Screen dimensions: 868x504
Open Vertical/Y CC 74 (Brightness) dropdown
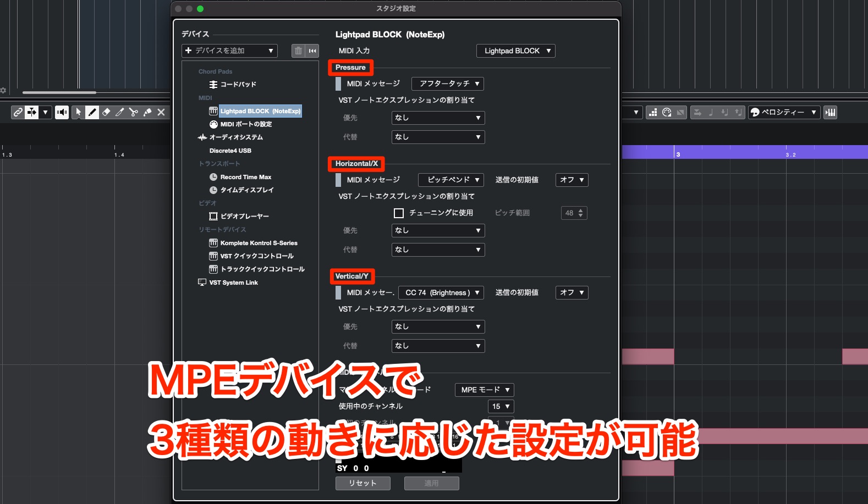pos(441,292)
